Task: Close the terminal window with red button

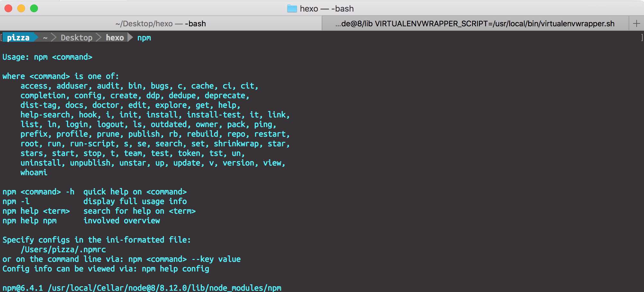Action: click(8, 8)
